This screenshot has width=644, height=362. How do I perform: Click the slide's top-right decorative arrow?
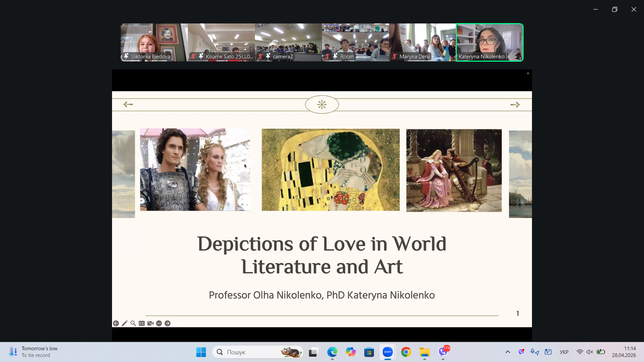[x=515, y=105]
